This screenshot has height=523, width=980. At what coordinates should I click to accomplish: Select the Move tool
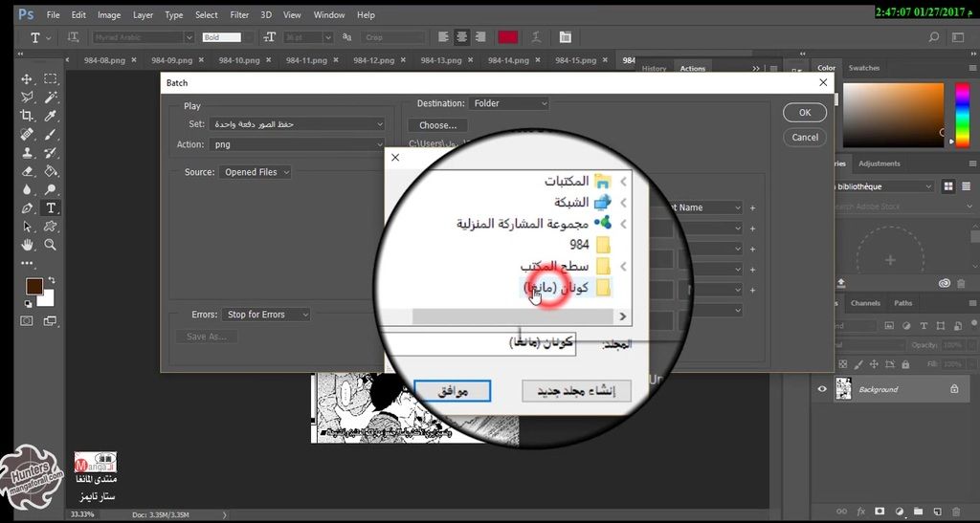point(27,79)
